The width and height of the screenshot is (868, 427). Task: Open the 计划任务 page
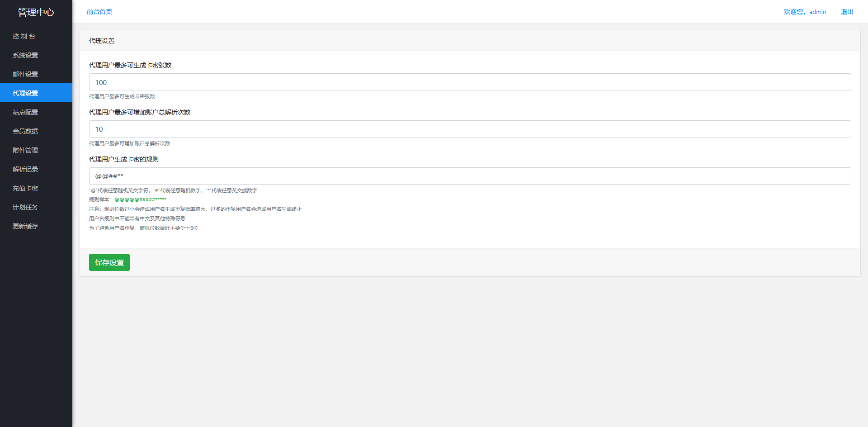click(25, 207)
